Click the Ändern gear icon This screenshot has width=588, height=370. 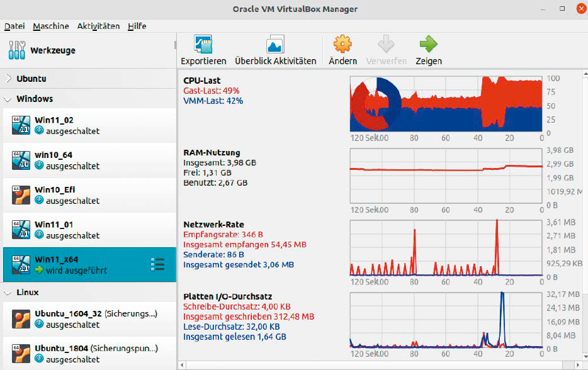pyautogui.click(x=342, y=44)
